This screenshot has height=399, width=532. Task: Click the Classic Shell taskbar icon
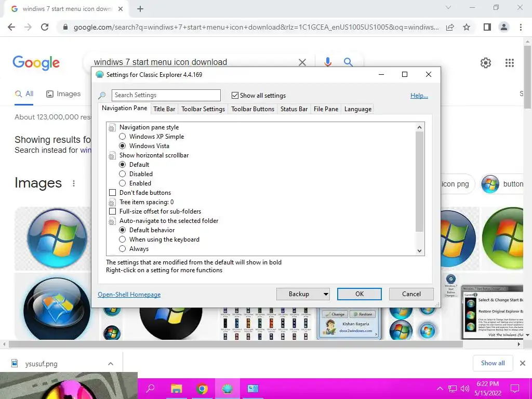(228, 389)
